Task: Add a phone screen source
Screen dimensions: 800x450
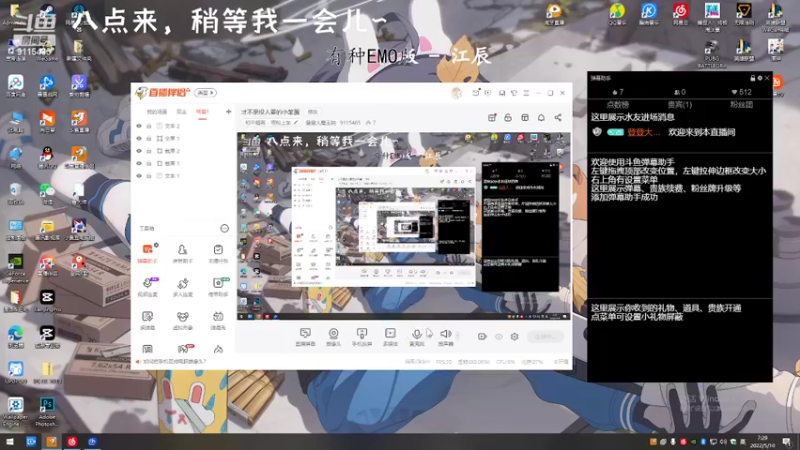Action: click(x=362, y=337)
